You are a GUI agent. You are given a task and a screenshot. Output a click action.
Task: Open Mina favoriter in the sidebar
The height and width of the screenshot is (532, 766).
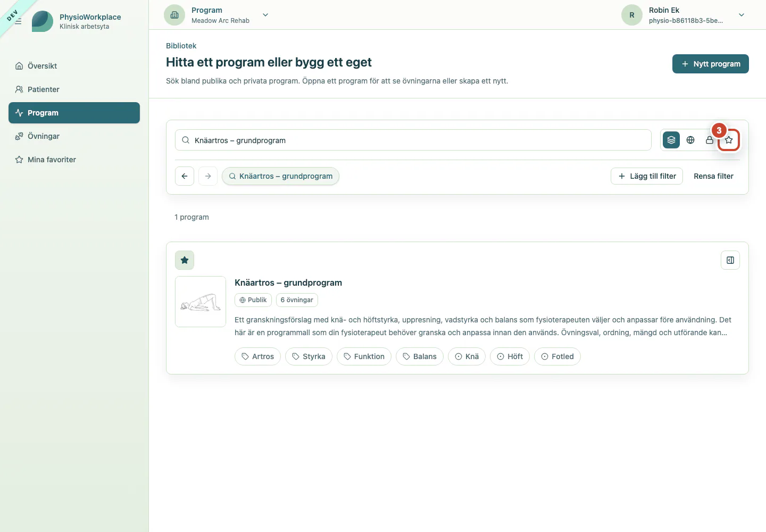[x=74, y=160]
